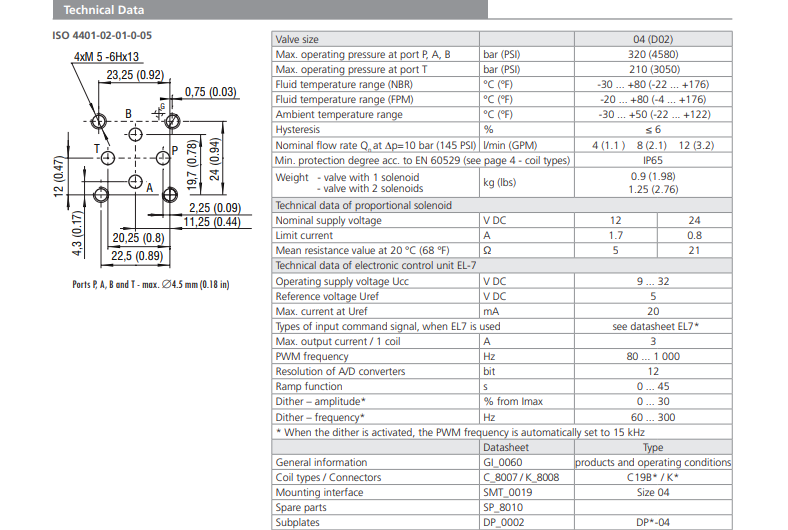Viewport: 788px width, 530px height.
Task: Click the Technical Data section header
Action: click(x=104, y=10)
